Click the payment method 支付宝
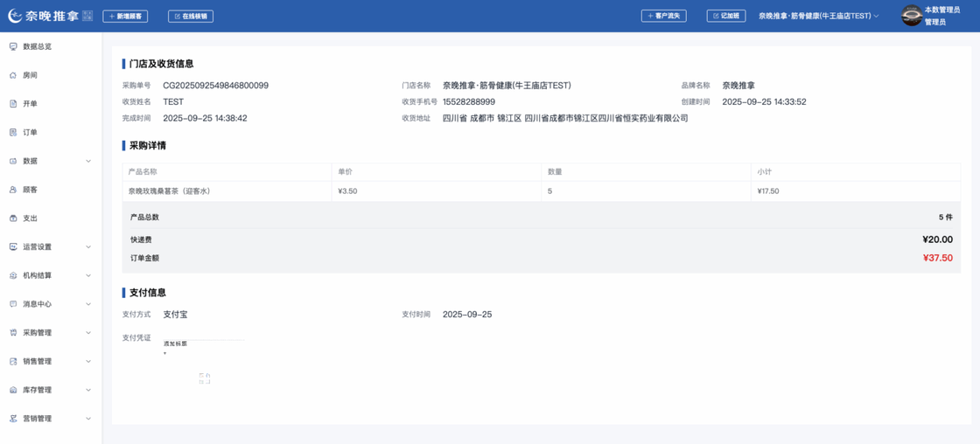980x444 pixels. pyautogui.click(x=175, y=314)
